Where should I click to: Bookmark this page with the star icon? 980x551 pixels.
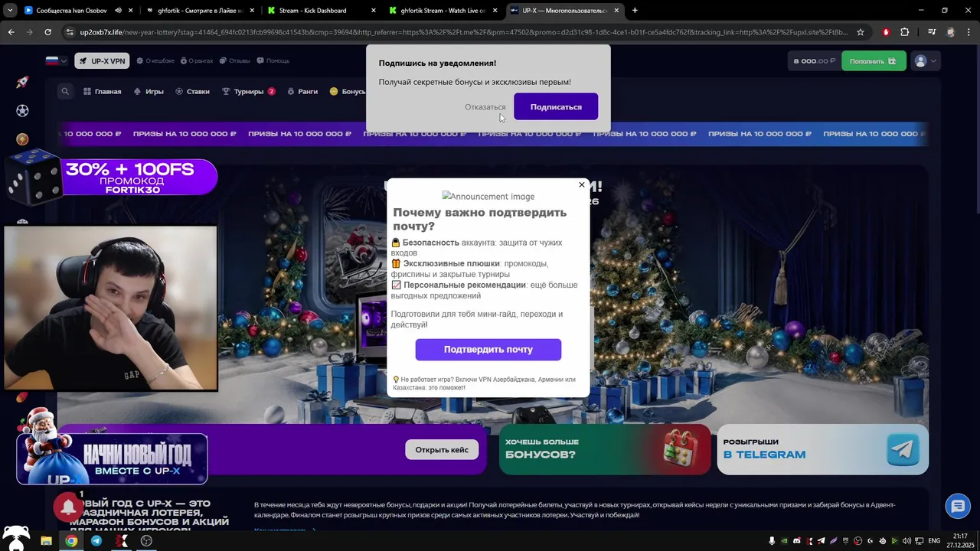pyautogui.click(x=861, y=32)
